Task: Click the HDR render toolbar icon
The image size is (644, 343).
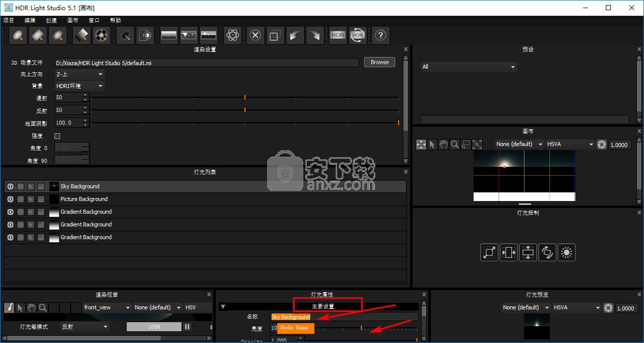Action: [338, 35]
